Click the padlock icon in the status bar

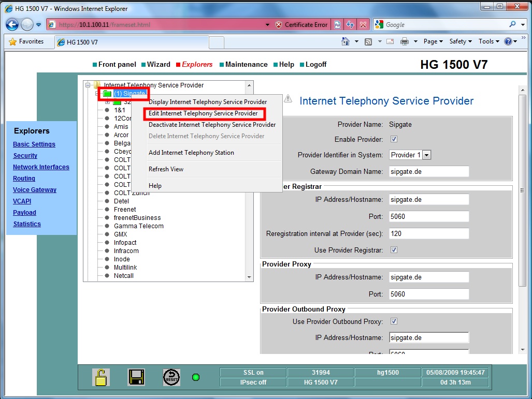(100, 377)
